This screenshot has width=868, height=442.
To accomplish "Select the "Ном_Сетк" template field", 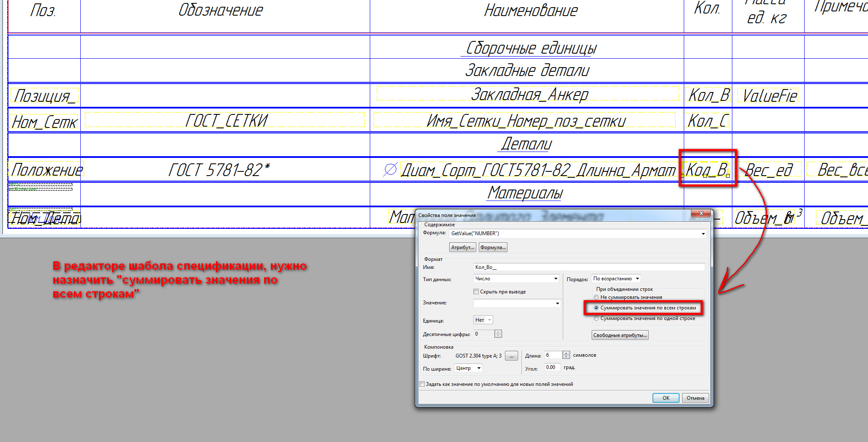I will click(44, 122).
